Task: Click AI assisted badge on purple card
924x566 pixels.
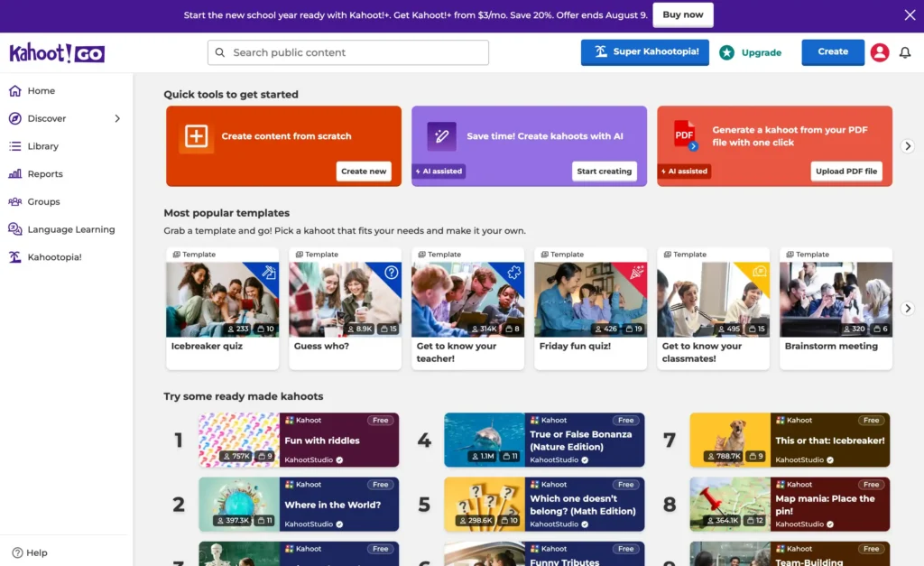Action: point(439,171)
